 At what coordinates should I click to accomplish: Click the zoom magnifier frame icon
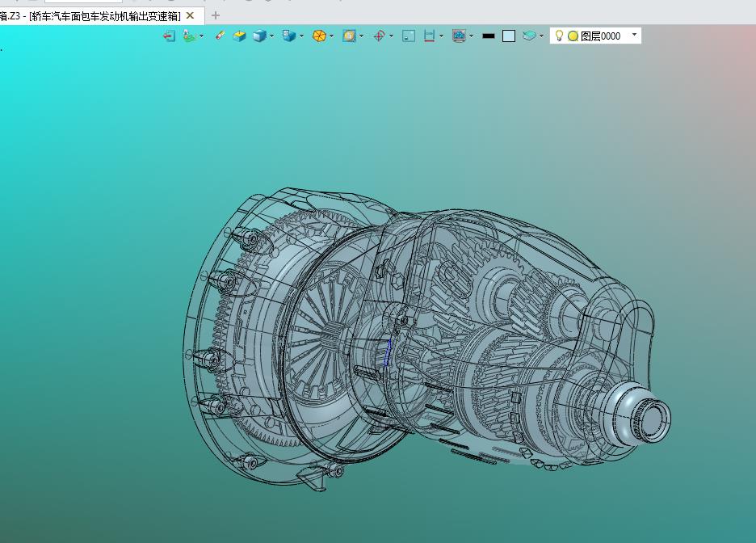349,36
